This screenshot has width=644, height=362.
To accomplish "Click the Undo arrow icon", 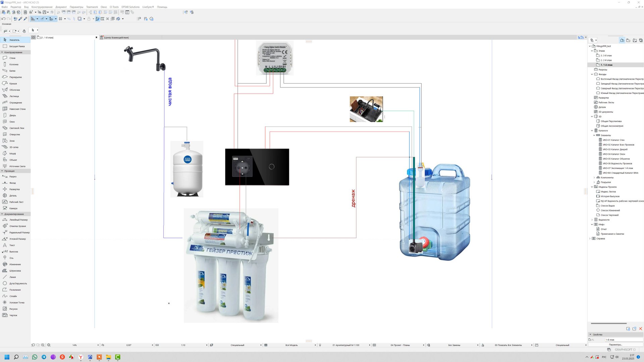I will pyautogui.click(x=3, y=19).
